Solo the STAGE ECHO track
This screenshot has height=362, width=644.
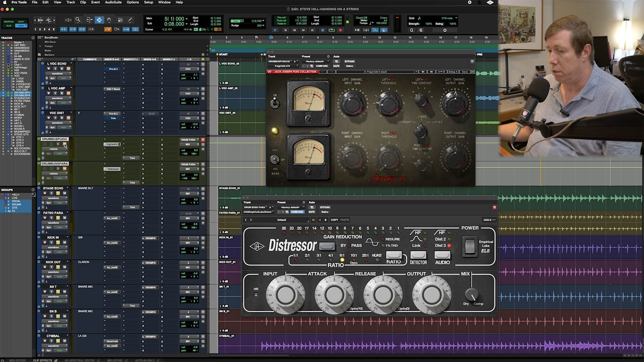[58, 193]
